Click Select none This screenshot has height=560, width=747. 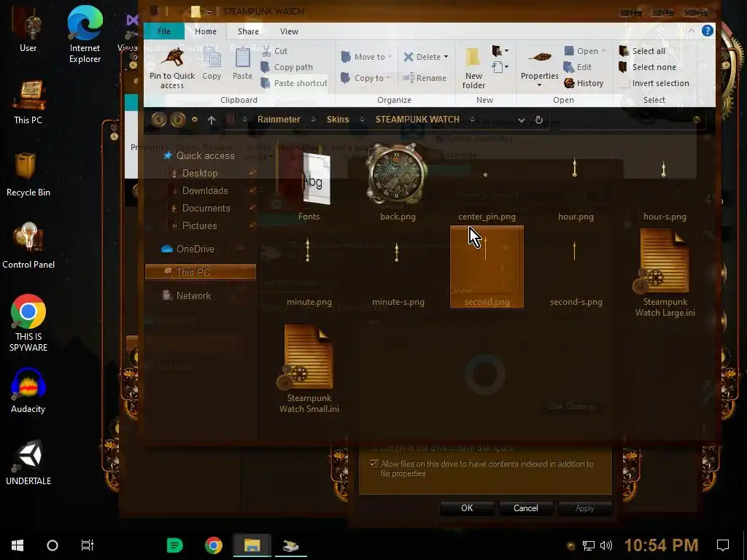click(x=648, y=67)
